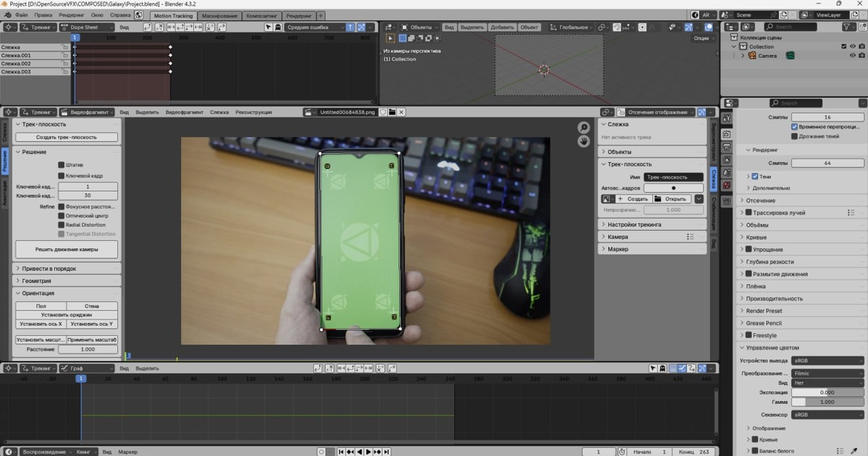The width and height of the screenshot is (868, 456).
Task: Click the eyedropper icon near Баланс белого
Action: (x=854, y=450)
